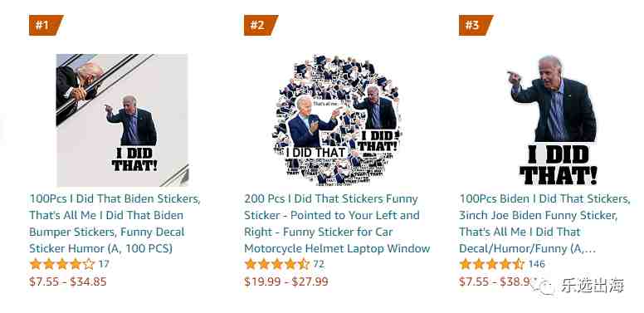Click the WeChat watermark logo icon
This screenshot has height=313, width=644.
tap(543, 286)
